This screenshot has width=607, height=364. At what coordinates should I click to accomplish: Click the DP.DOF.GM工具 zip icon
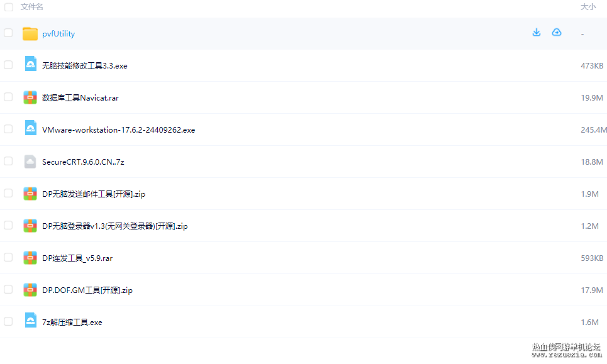tap(30, 290)
